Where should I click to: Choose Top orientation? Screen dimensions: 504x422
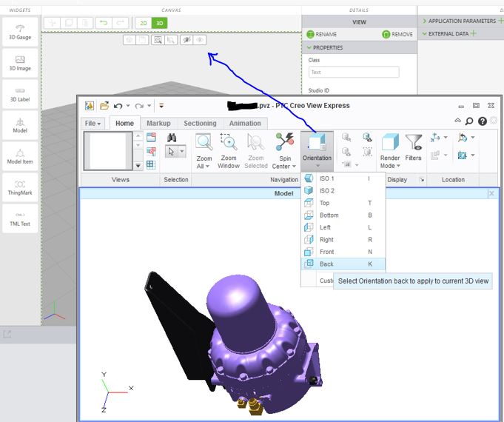pyautogui.click(x=343, y=203)
